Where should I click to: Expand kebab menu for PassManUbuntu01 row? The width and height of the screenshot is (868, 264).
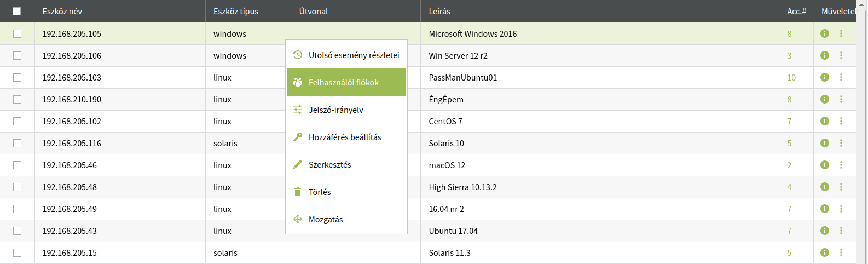point(841,77)
